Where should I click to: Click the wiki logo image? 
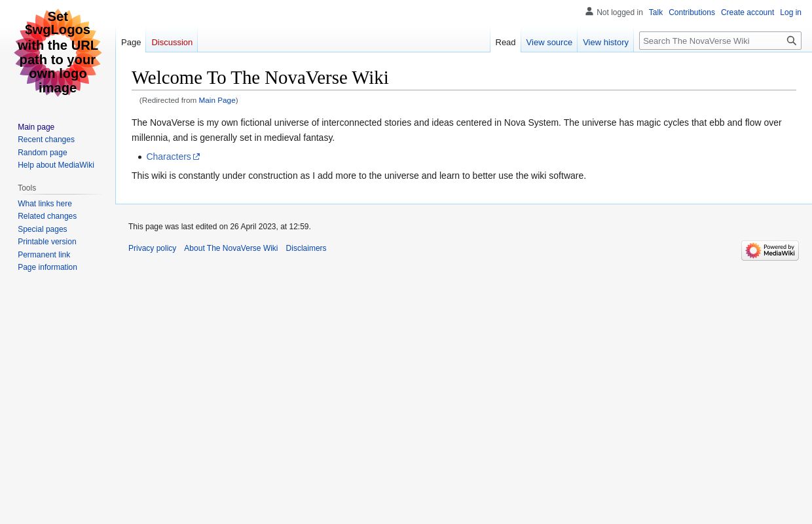58,52
